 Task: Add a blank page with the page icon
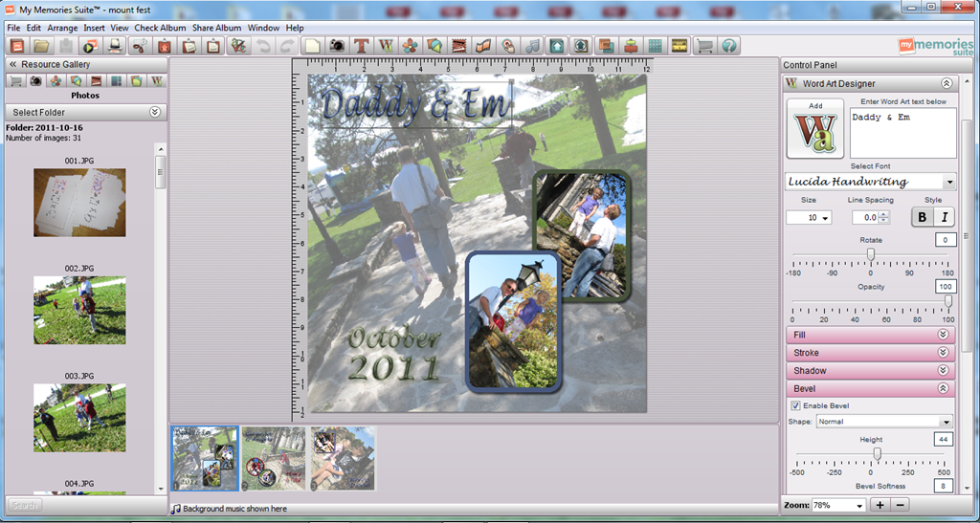click(x=312, y=46)
